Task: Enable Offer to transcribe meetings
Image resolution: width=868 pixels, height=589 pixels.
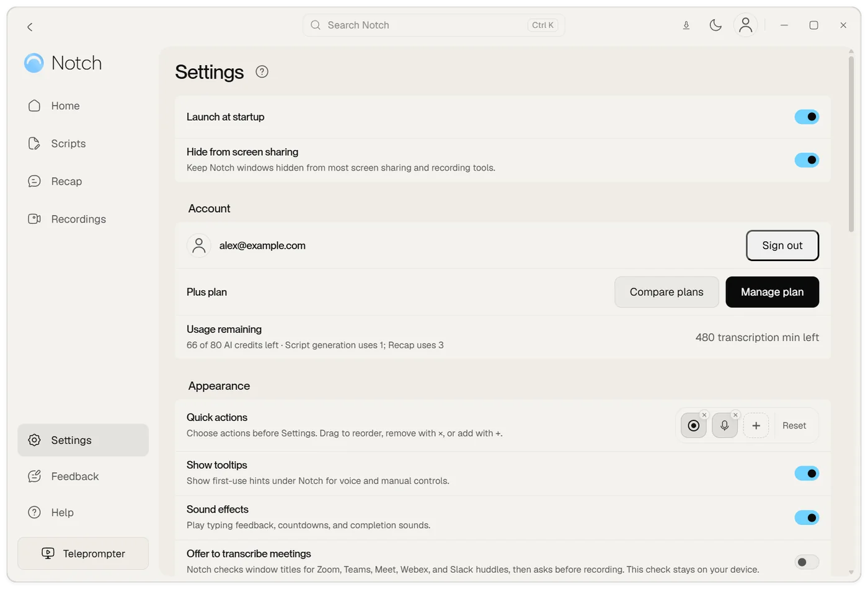Action: click(x=807, y=562)
